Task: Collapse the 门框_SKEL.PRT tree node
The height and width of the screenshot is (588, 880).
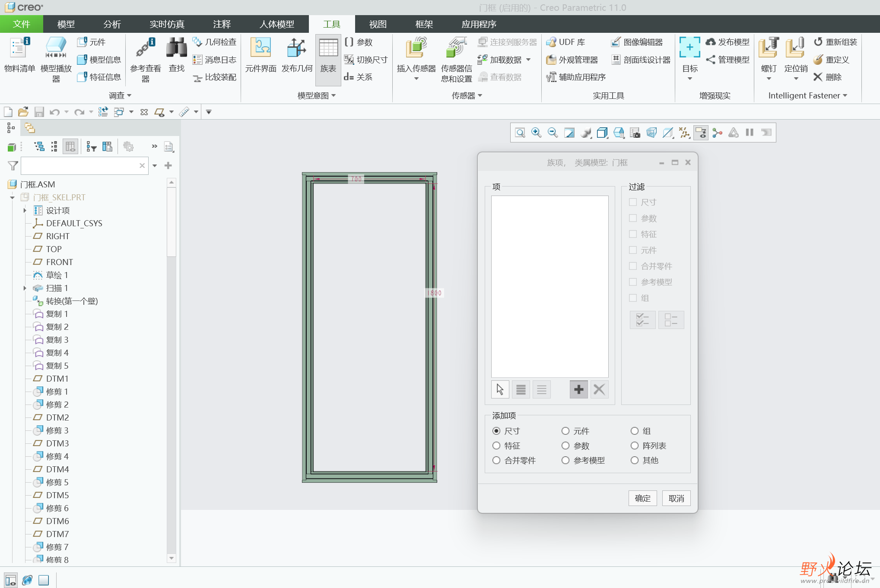Action: point(12,197)
